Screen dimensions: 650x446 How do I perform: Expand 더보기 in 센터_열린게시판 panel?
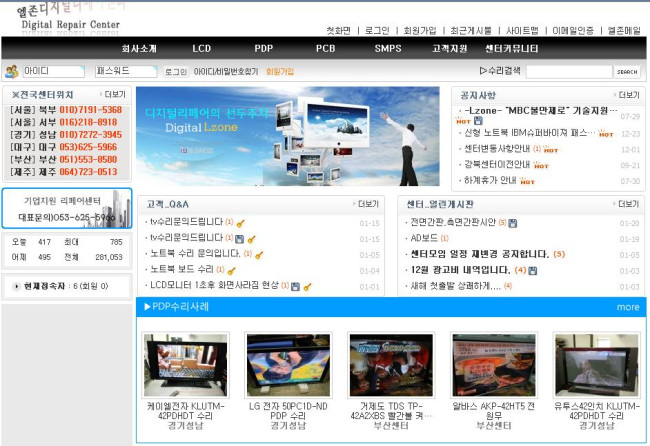click(626, 204)
